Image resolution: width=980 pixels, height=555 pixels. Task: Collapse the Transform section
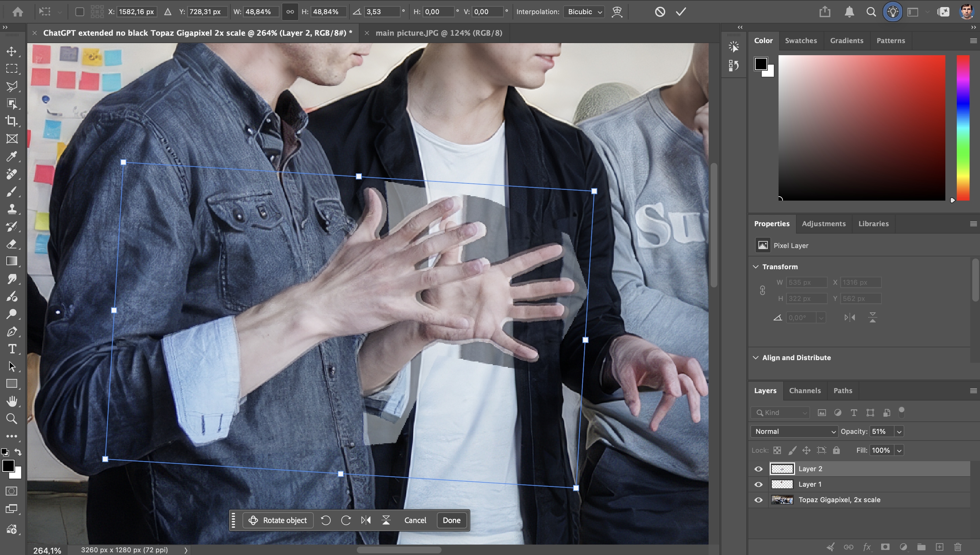(x=756, y=267)
